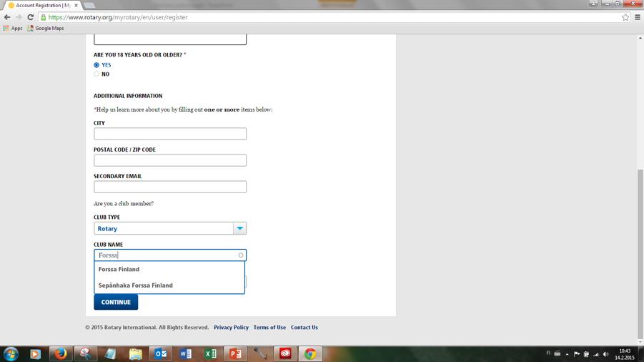This screenshot has height=362, width=644.
Task: Open Apps shortcut in bookmarks bar
Action: point(13,29)
